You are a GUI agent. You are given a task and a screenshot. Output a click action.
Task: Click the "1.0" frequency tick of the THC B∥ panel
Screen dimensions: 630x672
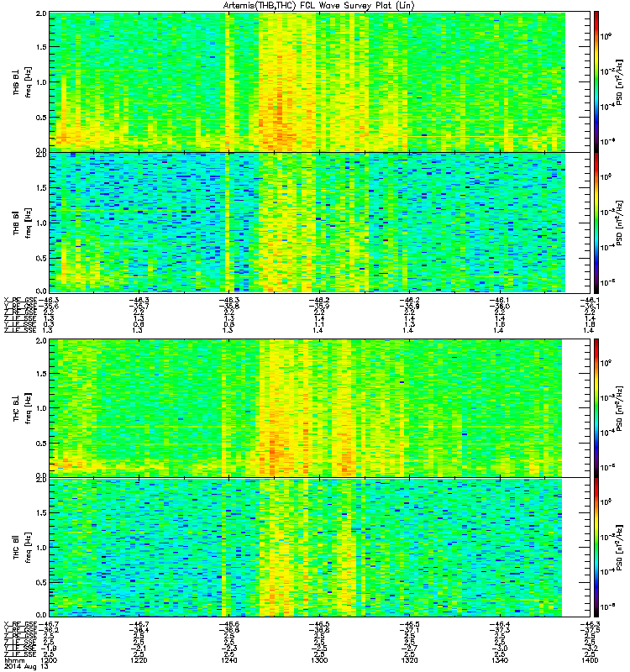coord(41,548)
